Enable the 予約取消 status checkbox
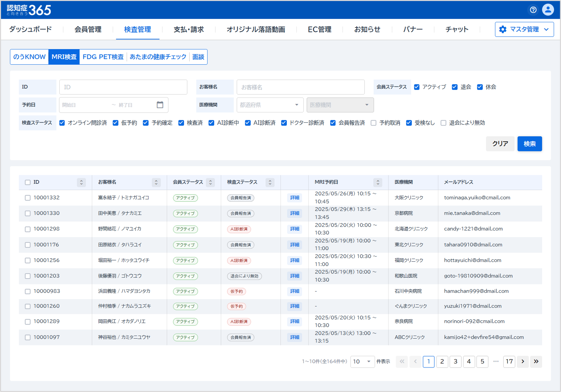This screenshot has width=561, height=392. (374, 123)
